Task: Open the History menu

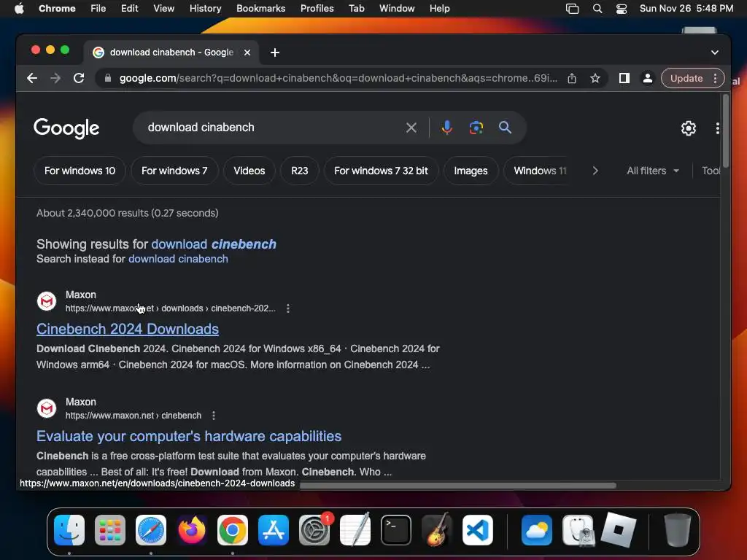Action: coord(205,9)
